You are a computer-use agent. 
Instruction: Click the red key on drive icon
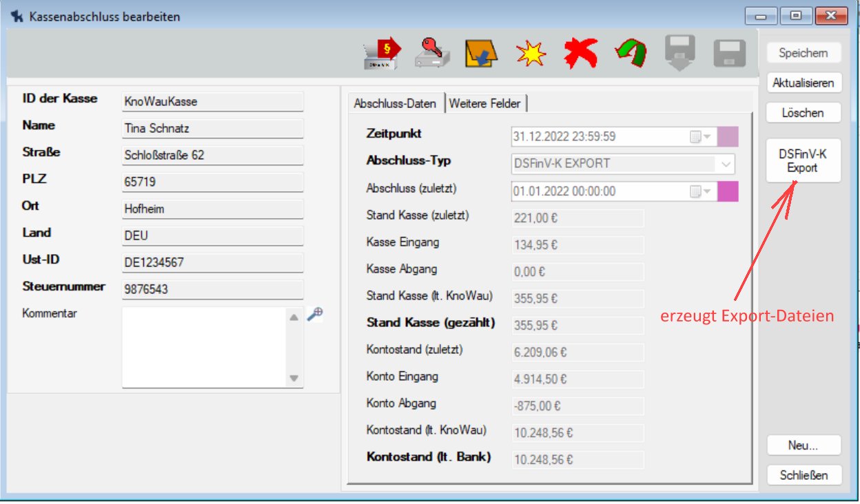[432, 53]
